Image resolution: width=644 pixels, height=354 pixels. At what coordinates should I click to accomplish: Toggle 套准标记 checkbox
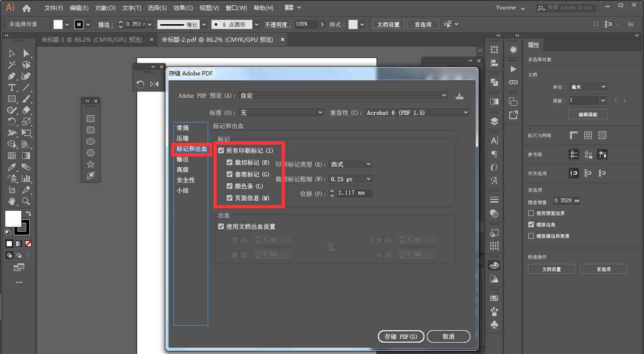click(x=230, y=174)
